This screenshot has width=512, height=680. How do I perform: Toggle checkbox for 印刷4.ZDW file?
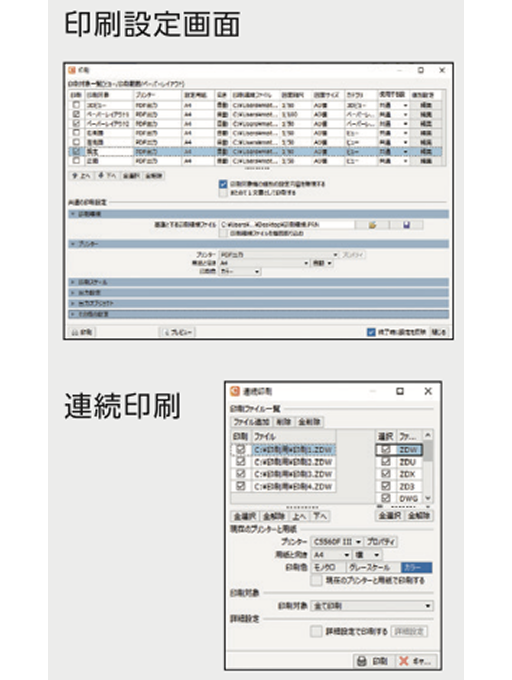click(x=241, y=486)
